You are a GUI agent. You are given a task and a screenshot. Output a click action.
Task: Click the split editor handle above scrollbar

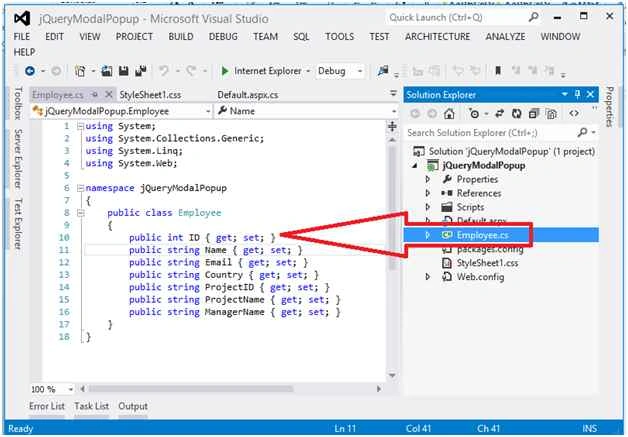click(x=392, y=127)
